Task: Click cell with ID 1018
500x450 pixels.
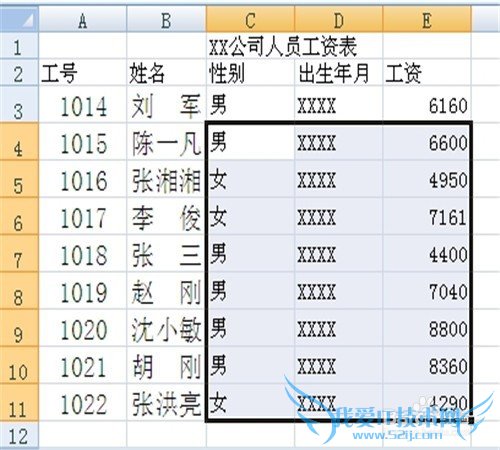Action: (83, 253)
